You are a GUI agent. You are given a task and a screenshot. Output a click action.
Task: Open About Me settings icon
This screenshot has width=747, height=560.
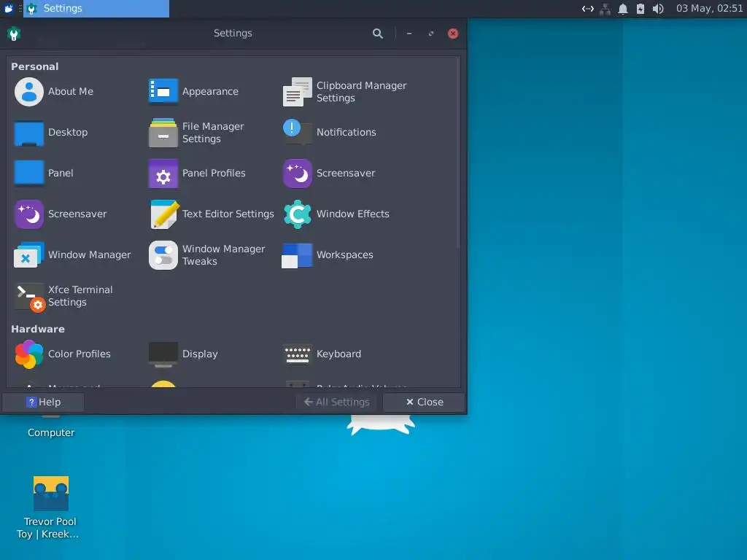(x=29, y=91)
